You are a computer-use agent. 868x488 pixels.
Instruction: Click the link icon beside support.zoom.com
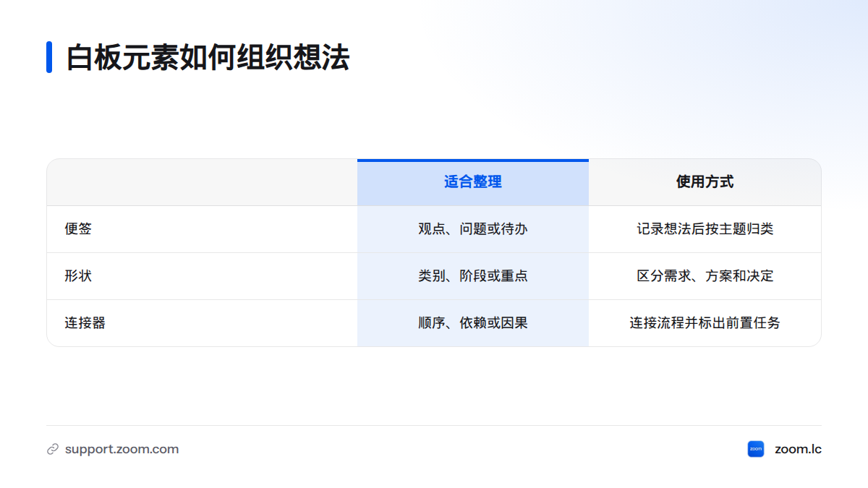52,449
